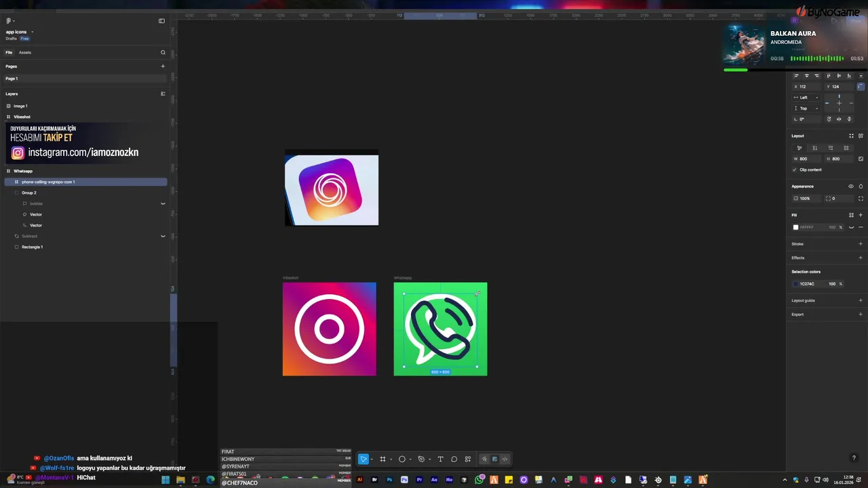Open the Move tool dropdown arrow
Image resolution: width=868 pixels, height=488 pixels.
point(372,460)
